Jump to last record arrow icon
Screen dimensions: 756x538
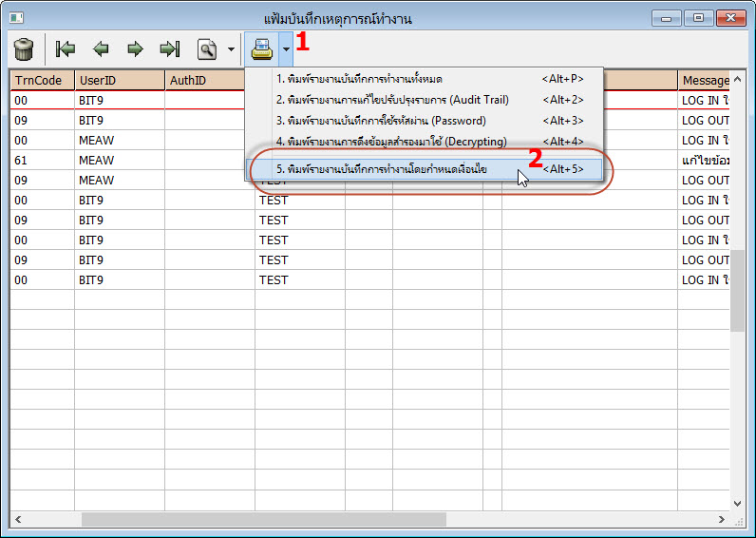tap(170, 49)
